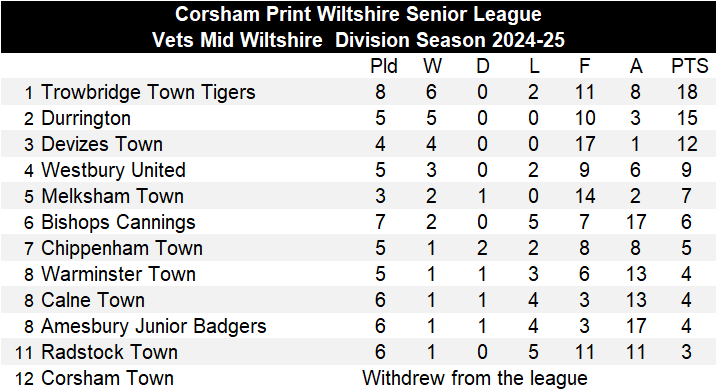This screenshot has width=716, height=391.
Task: Click the D column header
Action: pos(483,67)
